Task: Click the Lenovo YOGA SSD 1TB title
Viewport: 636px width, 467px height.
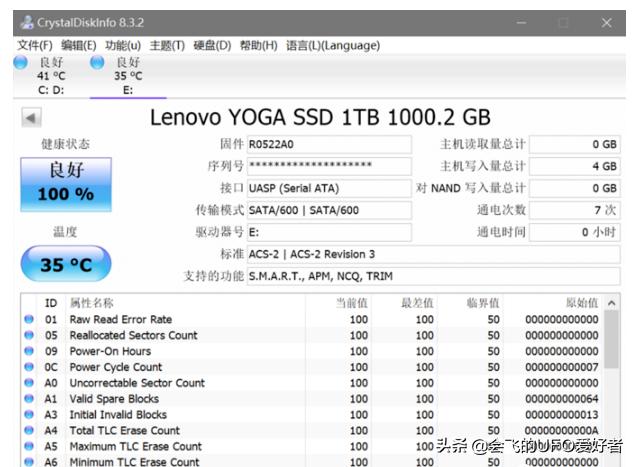Action: (x=320, y=117)
